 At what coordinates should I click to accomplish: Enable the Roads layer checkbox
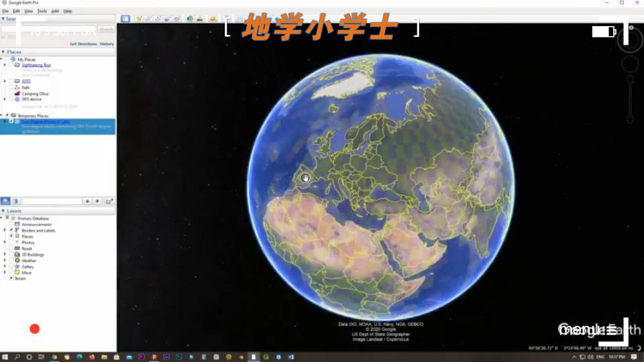coord(11,248)
